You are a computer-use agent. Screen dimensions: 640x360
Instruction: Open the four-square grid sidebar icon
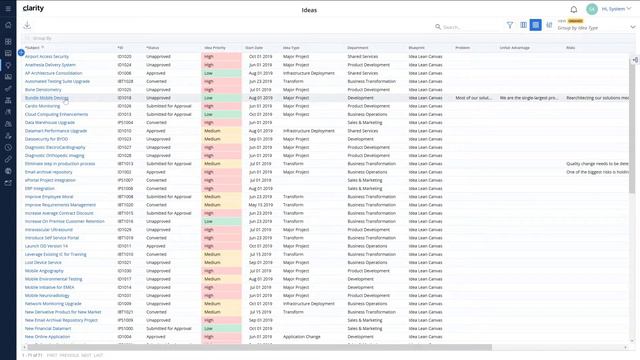pos(8,41)
